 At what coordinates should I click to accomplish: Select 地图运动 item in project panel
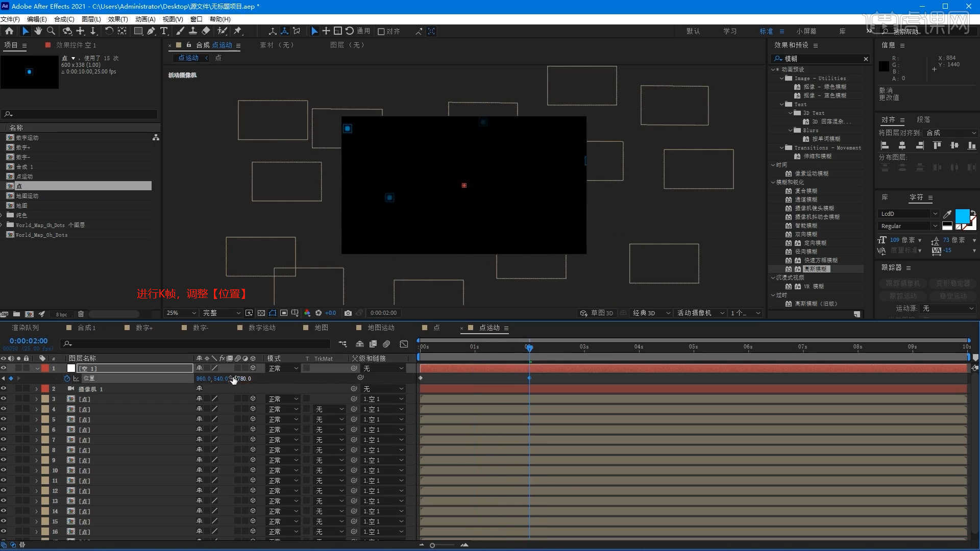point(27,196)
